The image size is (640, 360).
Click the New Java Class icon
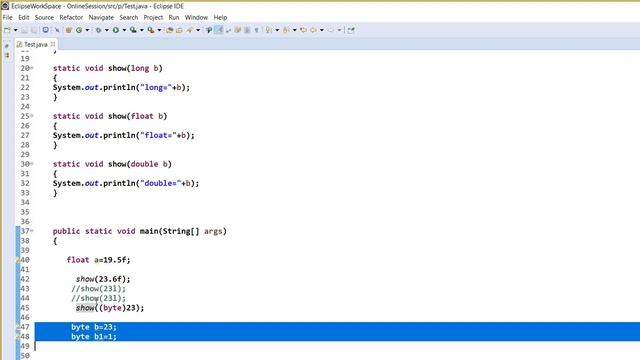point(79,30)
